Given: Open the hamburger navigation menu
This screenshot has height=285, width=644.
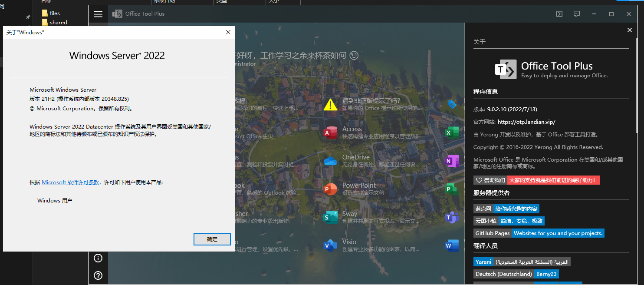Looking at the screenshot, I should (x=98, y=14).
